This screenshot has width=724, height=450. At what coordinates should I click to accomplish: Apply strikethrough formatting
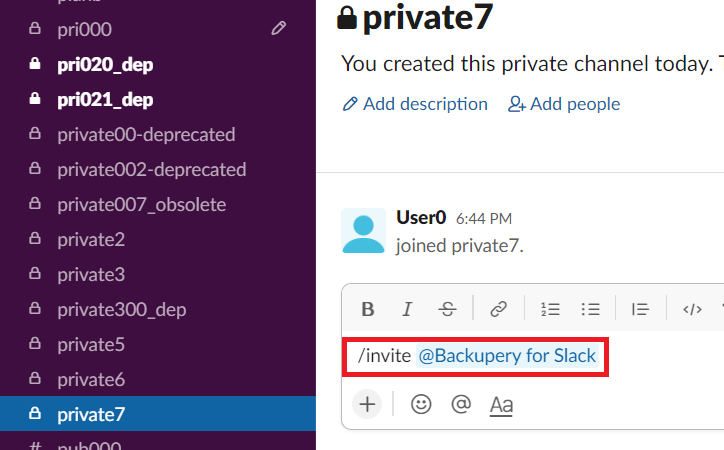pyautogui.click(x=447, y=309)
